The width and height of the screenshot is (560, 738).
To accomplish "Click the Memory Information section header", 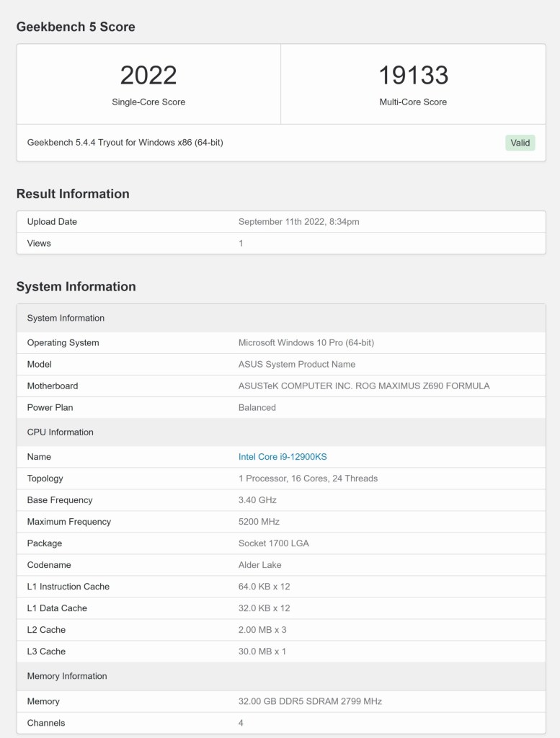I will 281,676.
